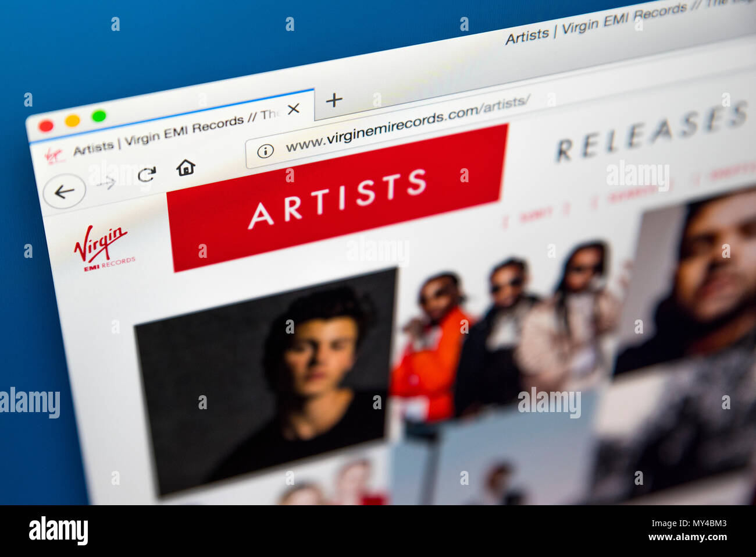This screenshot has height=557, width=756.
Task: Go back with the browser back arrow
Action: click(64, 191)
